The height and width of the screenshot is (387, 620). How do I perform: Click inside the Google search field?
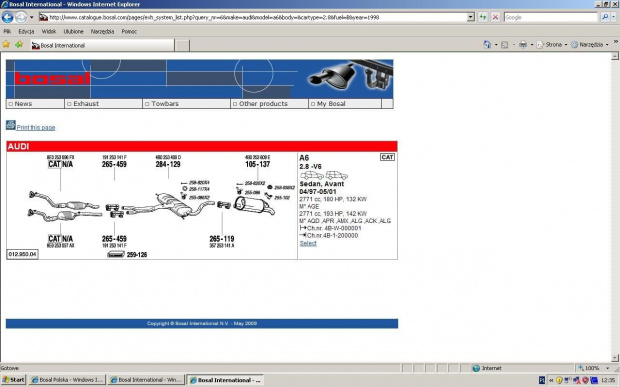[550, 17]
